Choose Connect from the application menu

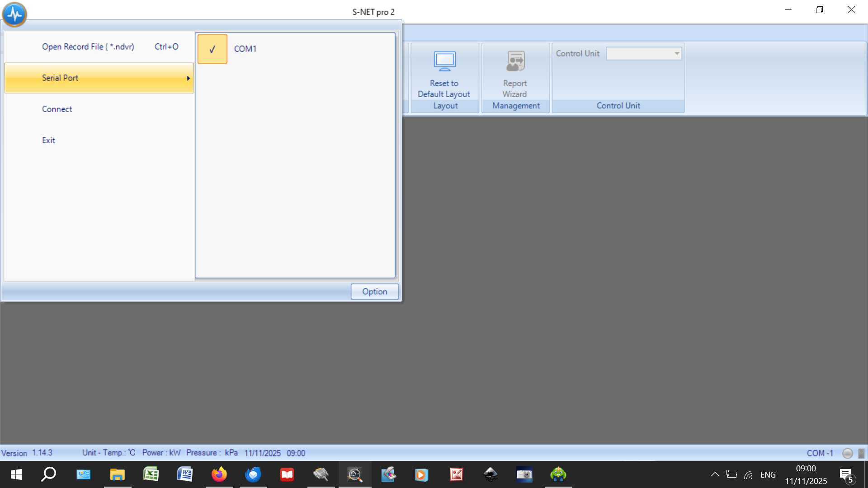[57, 109]
